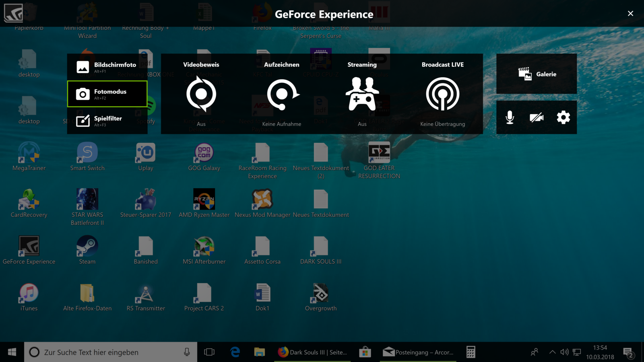The height and width of the screenshot is (362, 644).
Task: Take a Bildschirmfoto screenshot
Action: tap(107, 67)
